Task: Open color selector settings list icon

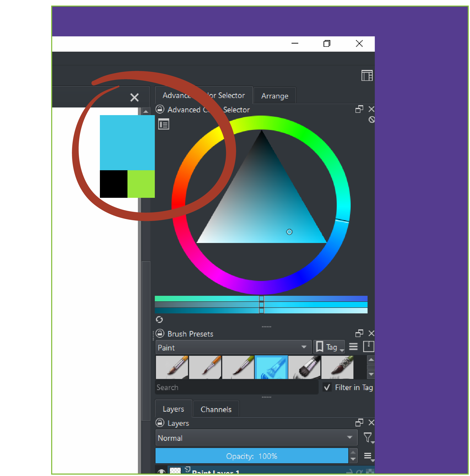Action: pos(164,124)
